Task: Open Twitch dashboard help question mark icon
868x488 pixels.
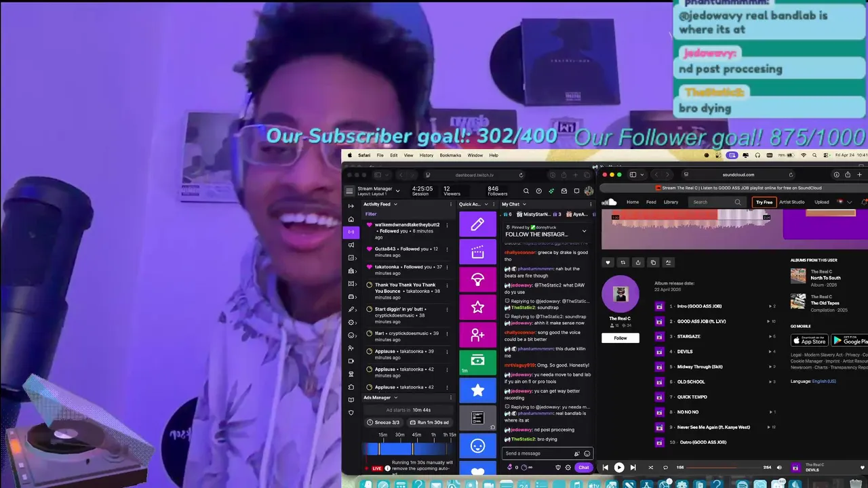Action: pos(538,191)
